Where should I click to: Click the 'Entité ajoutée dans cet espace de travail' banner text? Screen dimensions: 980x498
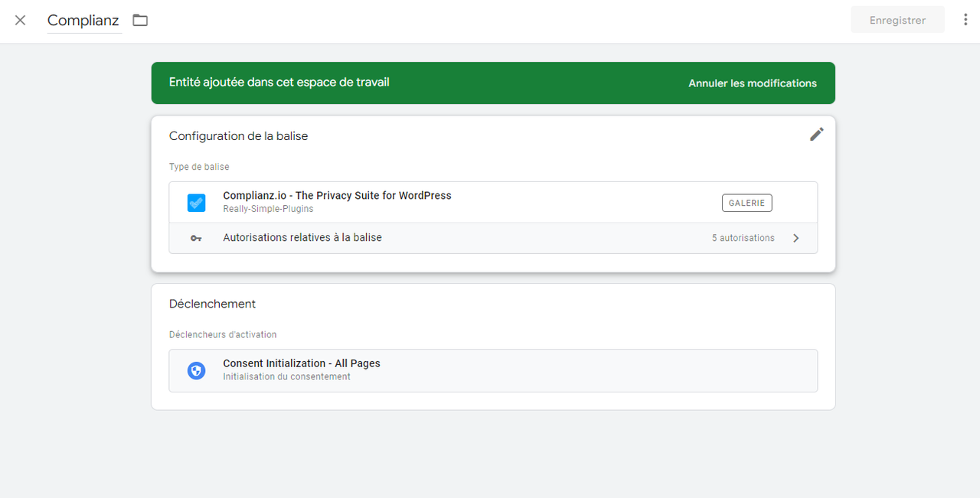279,83
